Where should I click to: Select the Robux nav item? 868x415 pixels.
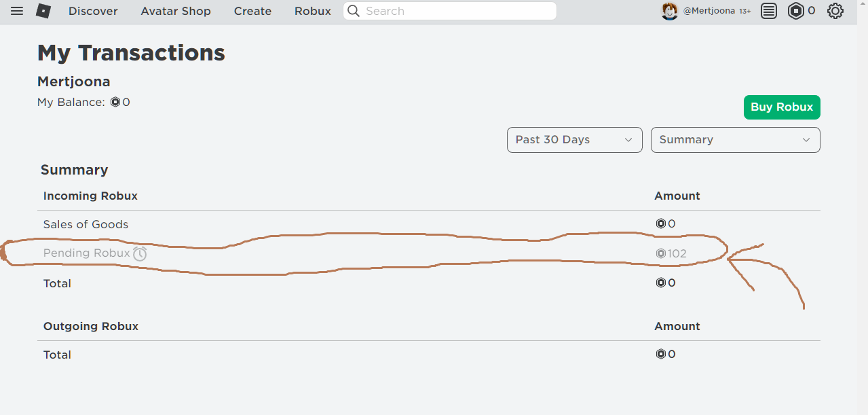(x=313, y=11)
